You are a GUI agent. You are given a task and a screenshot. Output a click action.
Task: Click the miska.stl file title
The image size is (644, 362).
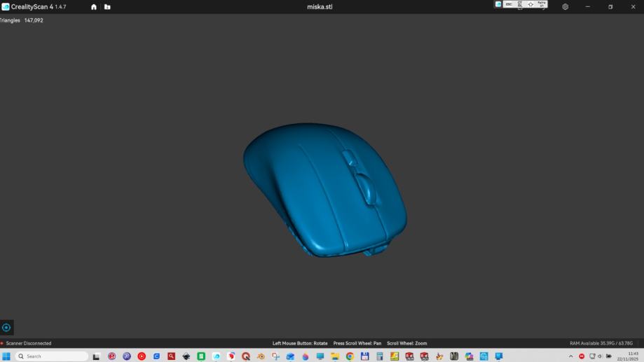coord(320,7)
